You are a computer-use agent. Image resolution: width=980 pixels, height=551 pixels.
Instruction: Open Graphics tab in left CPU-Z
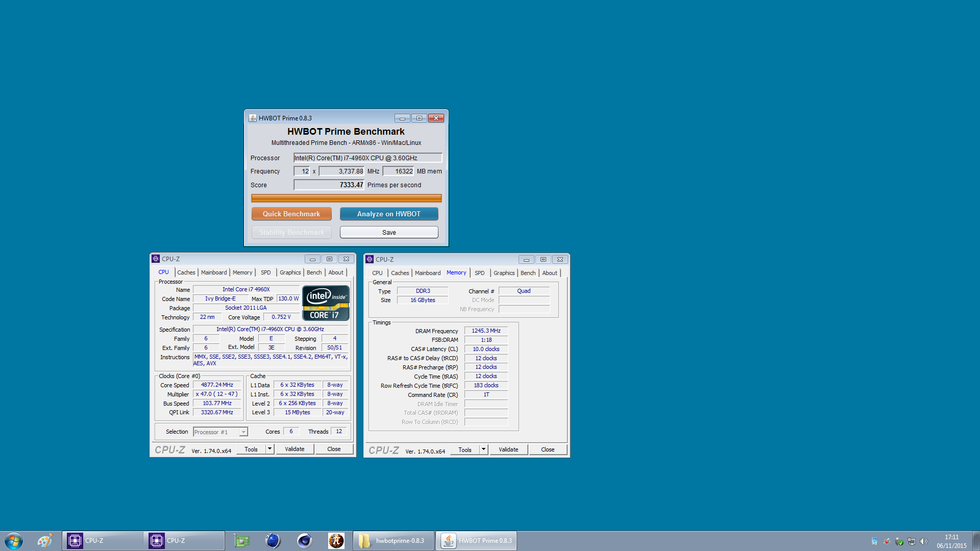point(290,272)
